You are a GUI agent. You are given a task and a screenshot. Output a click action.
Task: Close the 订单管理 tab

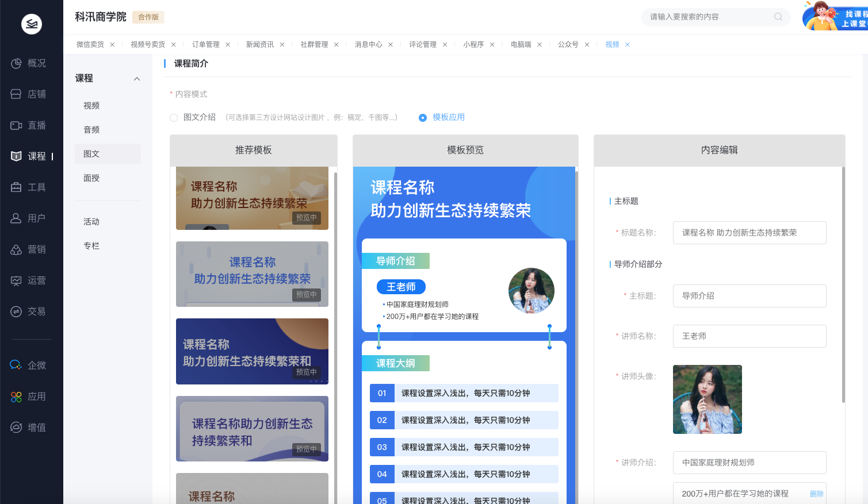[228, 44]
